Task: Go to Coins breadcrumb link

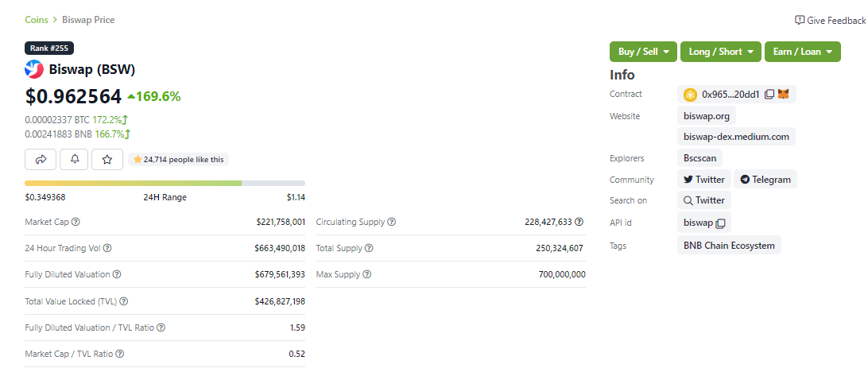Action: coord(36,20)
